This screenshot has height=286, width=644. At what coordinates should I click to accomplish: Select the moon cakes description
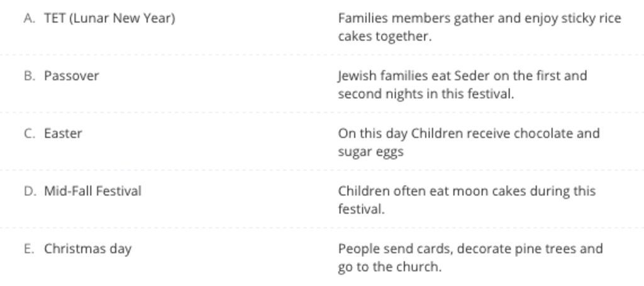[x=467, y=200]
